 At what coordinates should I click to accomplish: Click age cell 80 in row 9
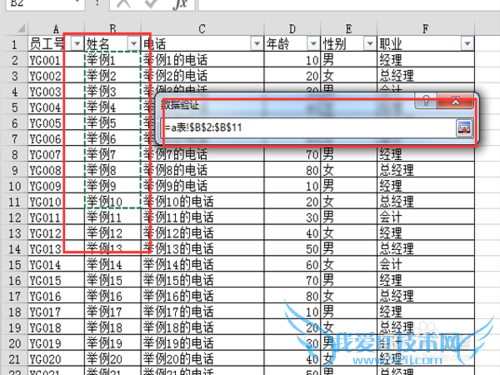(x=292, y=170)
